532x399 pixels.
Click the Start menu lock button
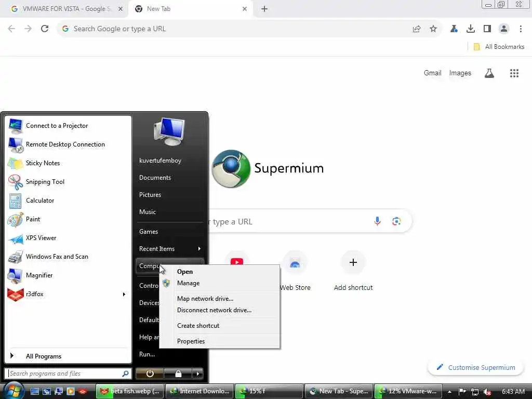point(178,374)
